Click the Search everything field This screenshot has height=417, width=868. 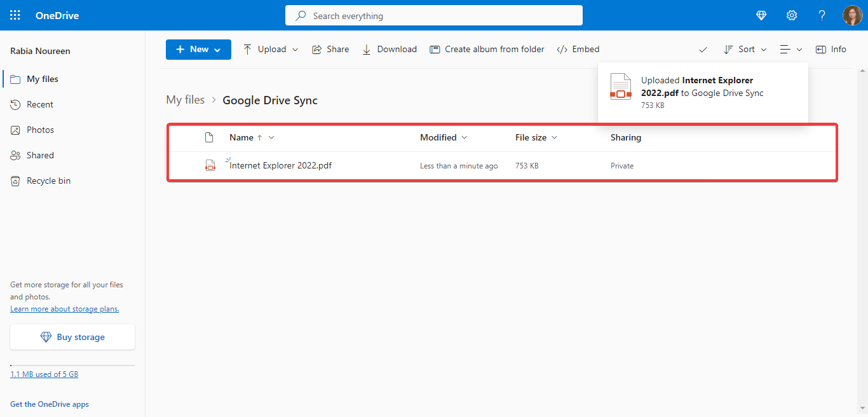(x=434, y=15)
